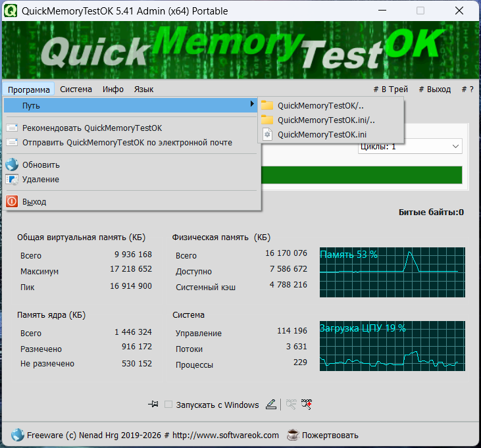Viewport: 481px width, 448px height.
Task: Open the Инфо menu
Action: coord(113,89)
